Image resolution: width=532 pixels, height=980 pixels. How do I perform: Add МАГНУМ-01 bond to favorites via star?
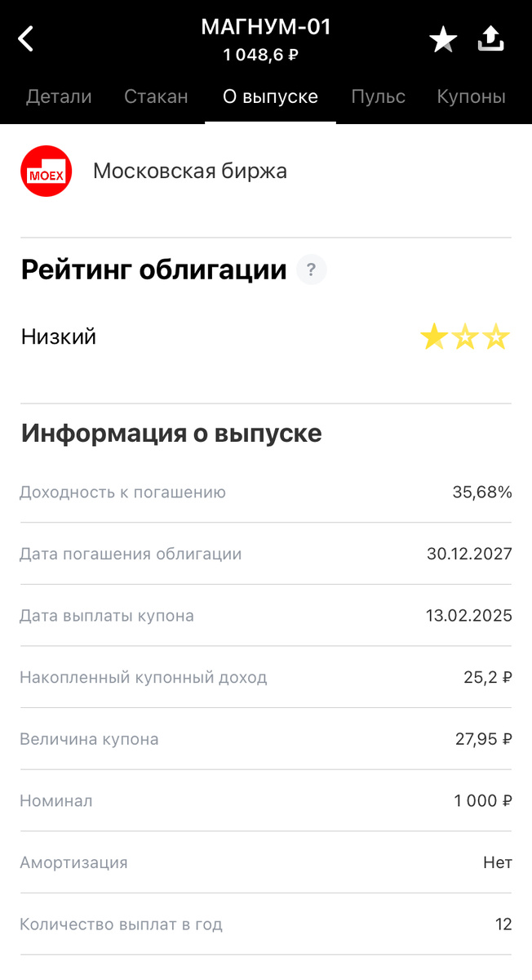pyautogui.click(x=443, y=38)
